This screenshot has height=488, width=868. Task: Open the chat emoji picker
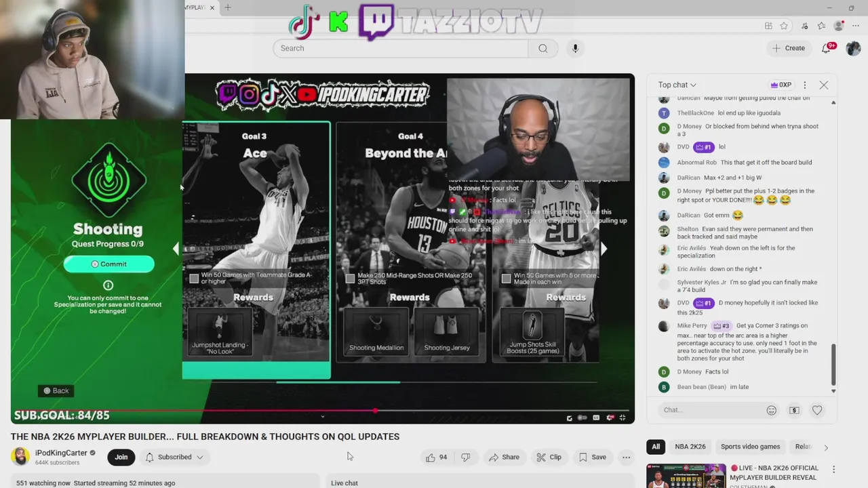pyautogui.click(x=771, y=410)
